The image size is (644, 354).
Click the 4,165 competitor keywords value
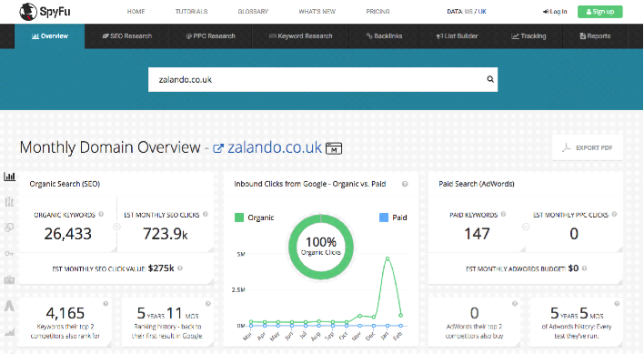coord(65,313)
